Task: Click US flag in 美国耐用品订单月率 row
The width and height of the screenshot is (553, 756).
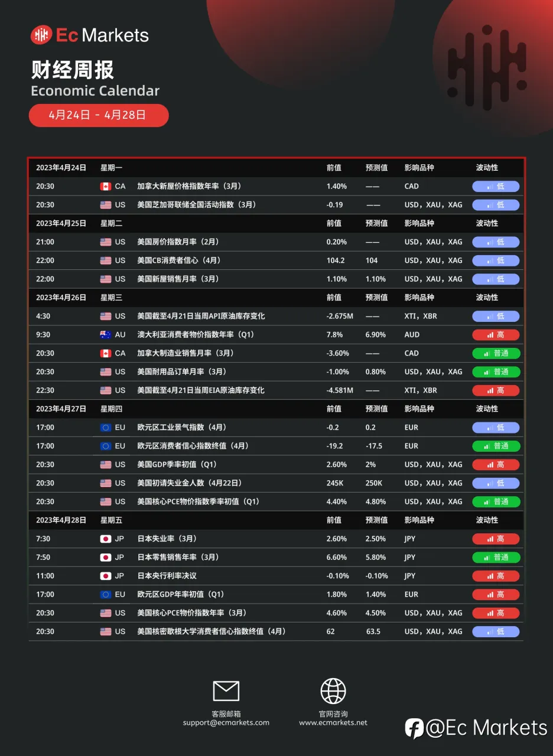Action: (106, 372)
